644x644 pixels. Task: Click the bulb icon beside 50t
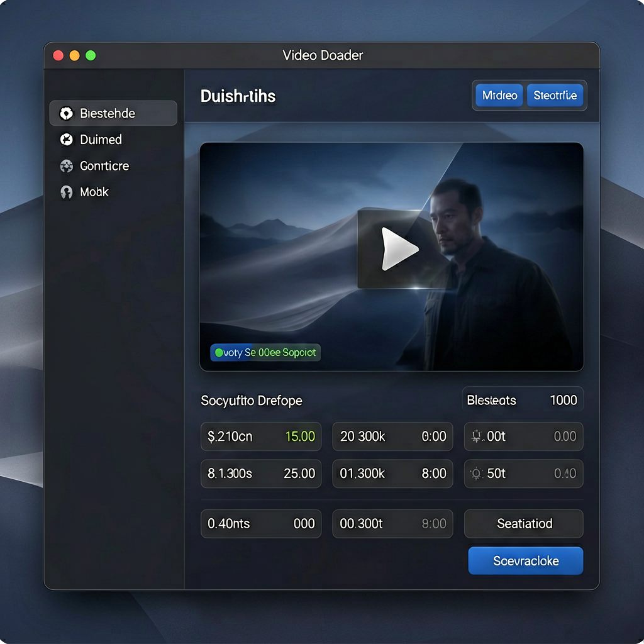click(x=477, y=474)
